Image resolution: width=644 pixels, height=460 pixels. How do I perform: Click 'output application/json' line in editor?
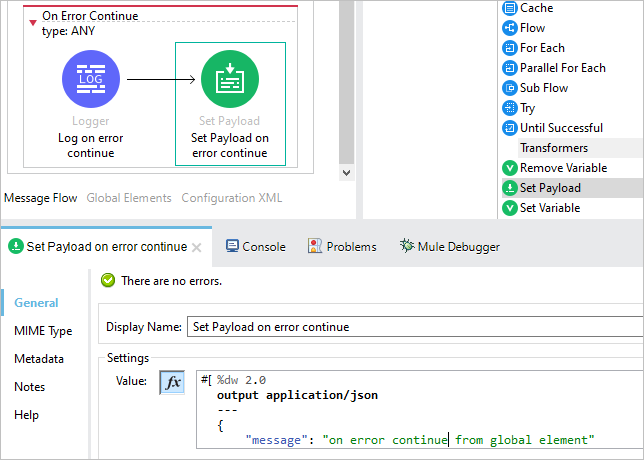click(297, 395)
